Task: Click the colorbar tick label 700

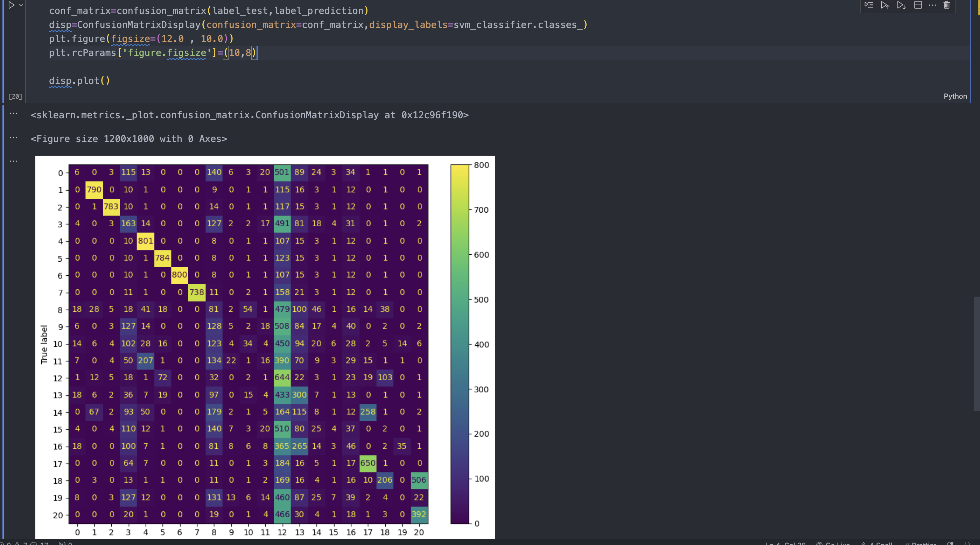Action: point(481,210)
